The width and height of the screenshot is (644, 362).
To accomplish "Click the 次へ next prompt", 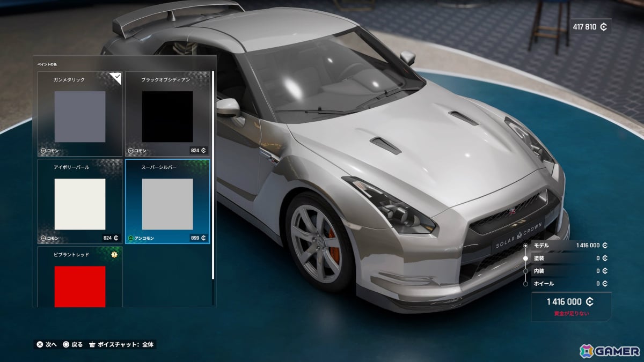I will [52, 344].
